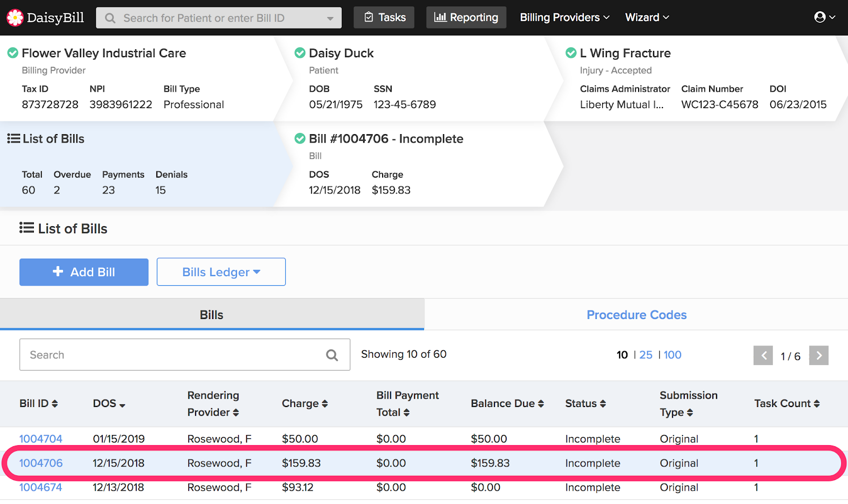Screen dimensions: 848x504
Task: Click the Payments count 23
Action: click(x=109, y=190)
